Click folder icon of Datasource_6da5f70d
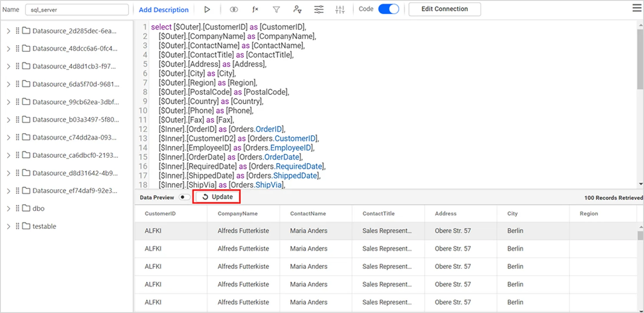 point(26,84)
